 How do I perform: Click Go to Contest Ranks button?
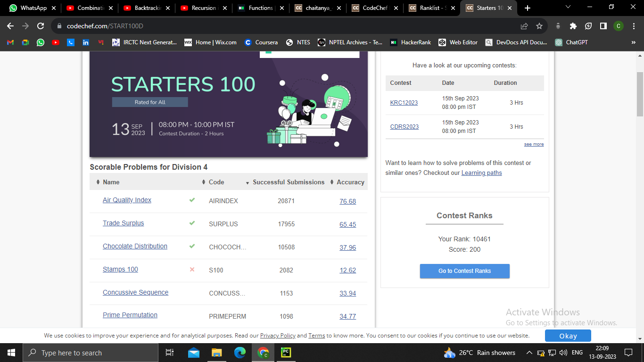(x=464, y=271)
